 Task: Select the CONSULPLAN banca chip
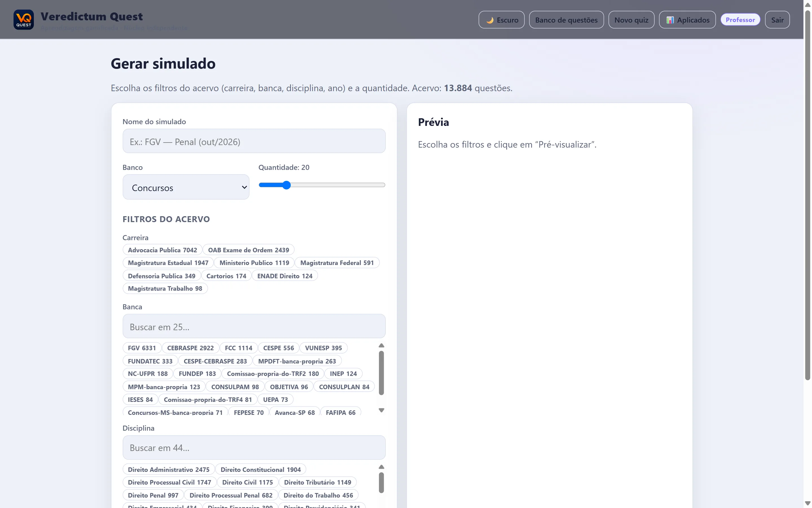[x=344, y=387]
